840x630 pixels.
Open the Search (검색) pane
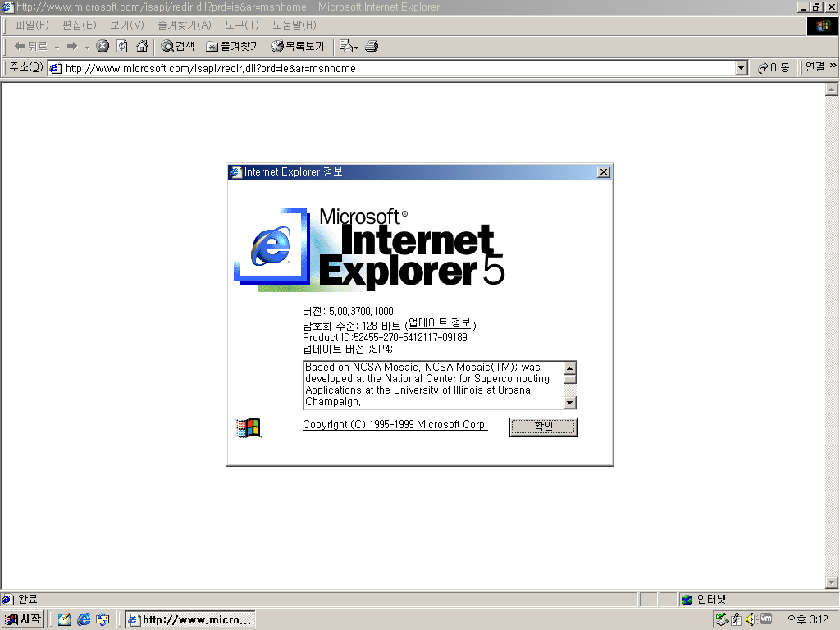pyautogui.click(x=178, y=47)
